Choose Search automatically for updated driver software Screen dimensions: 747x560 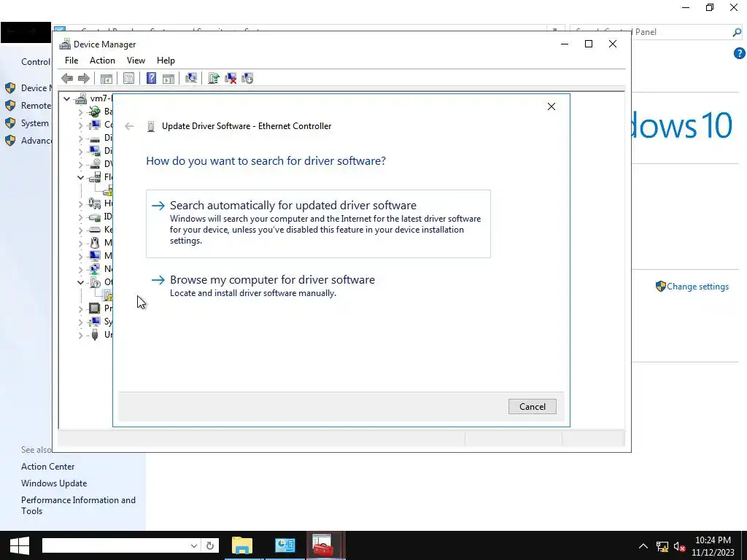coord(318,224)
